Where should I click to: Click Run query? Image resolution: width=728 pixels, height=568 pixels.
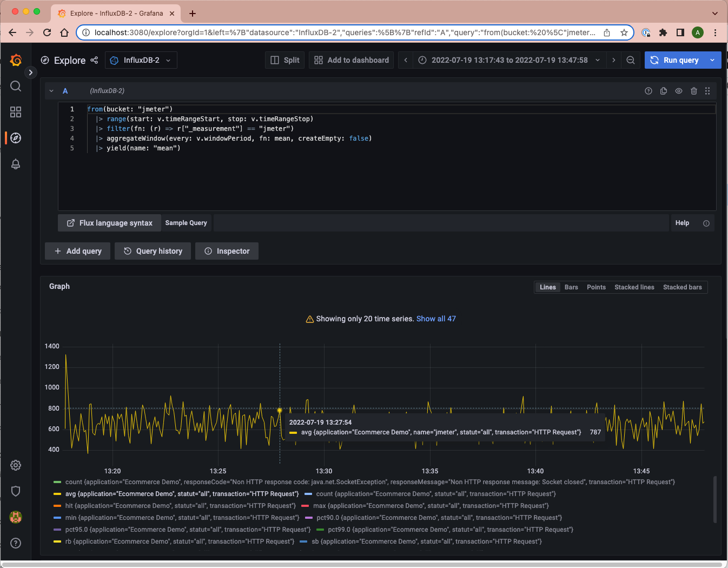[674, 60]
